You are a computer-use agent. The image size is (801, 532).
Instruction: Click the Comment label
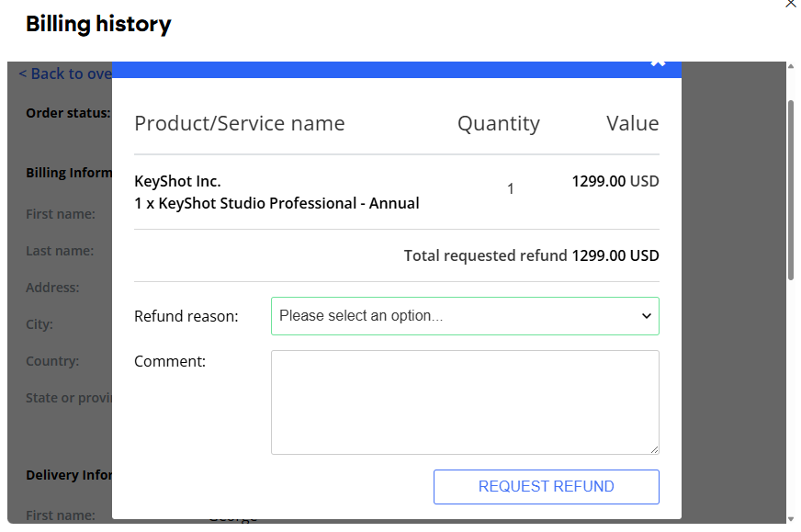click(170, 361)
